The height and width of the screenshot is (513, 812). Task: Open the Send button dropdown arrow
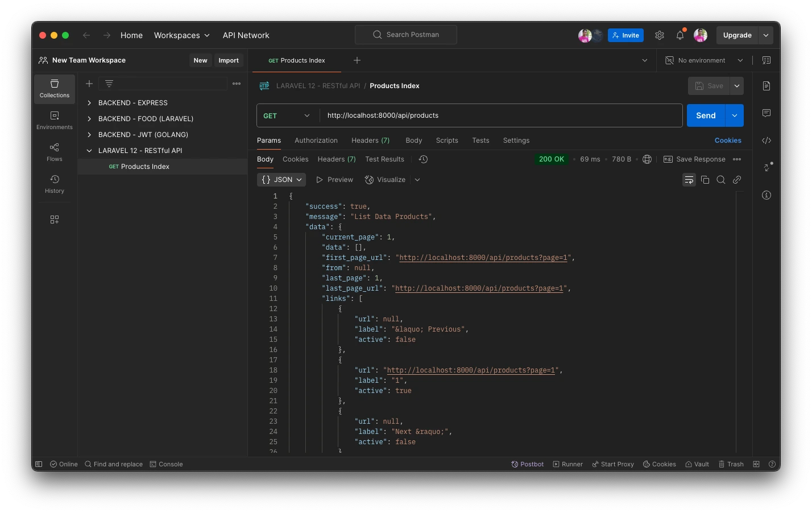click(734, 115)
